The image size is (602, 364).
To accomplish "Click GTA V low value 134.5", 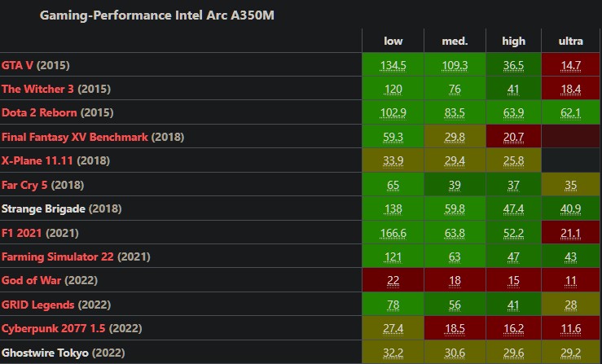I will click(x=393, y=66).
